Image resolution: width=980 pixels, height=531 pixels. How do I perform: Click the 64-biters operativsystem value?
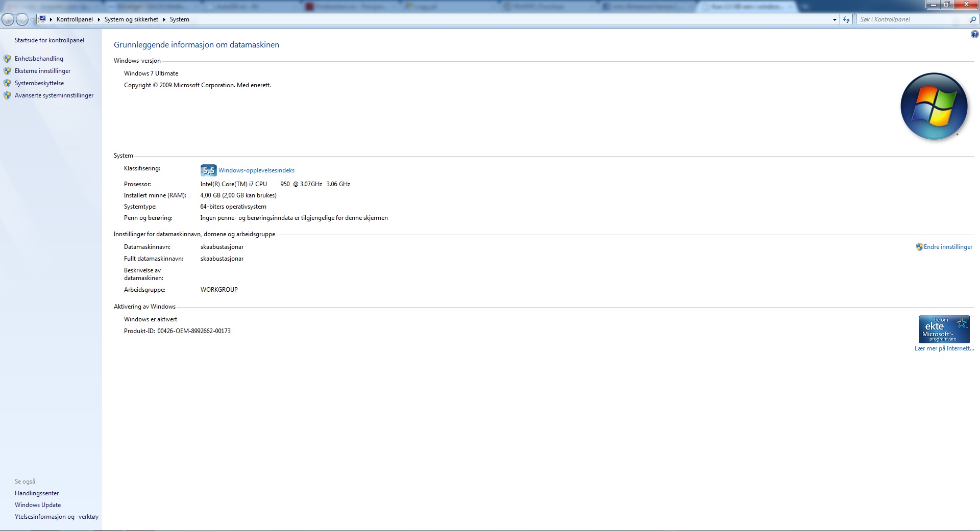[x=233, y=207]
